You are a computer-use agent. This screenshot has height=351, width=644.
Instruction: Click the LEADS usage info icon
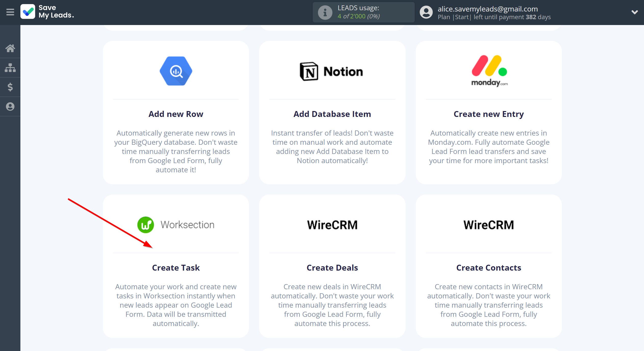[x=325, y=12]
